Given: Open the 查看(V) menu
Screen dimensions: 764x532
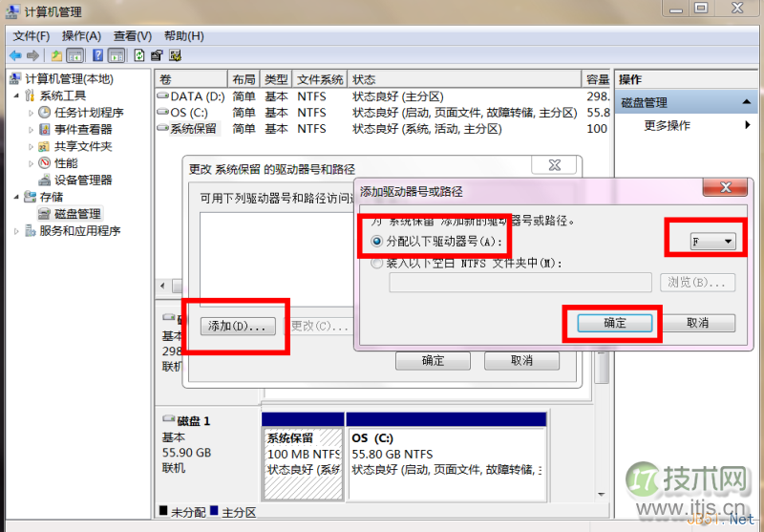Looking at the screenshot, I should point(133,36).
